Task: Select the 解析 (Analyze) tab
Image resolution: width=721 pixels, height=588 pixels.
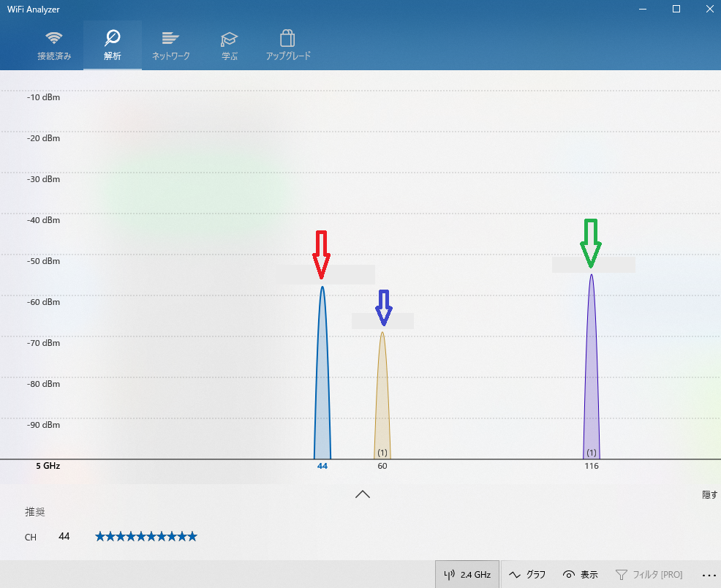Action: pos(112,45)
